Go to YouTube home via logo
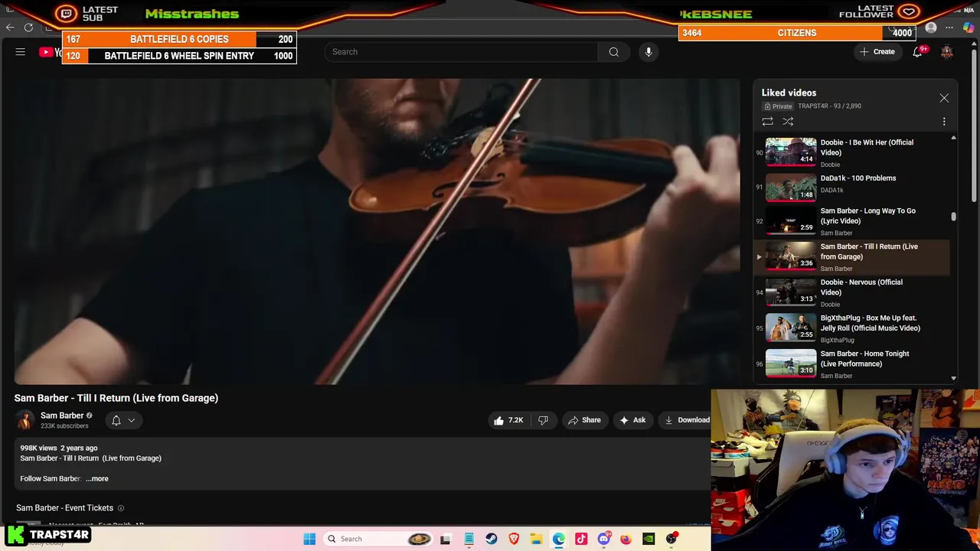Screen dimensions: 980x551 (50, 52)
